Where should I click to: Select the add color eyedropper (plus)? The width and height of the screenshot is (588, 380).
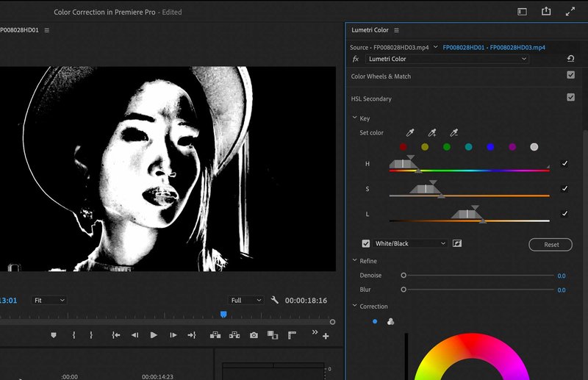[x=432, y=132]
